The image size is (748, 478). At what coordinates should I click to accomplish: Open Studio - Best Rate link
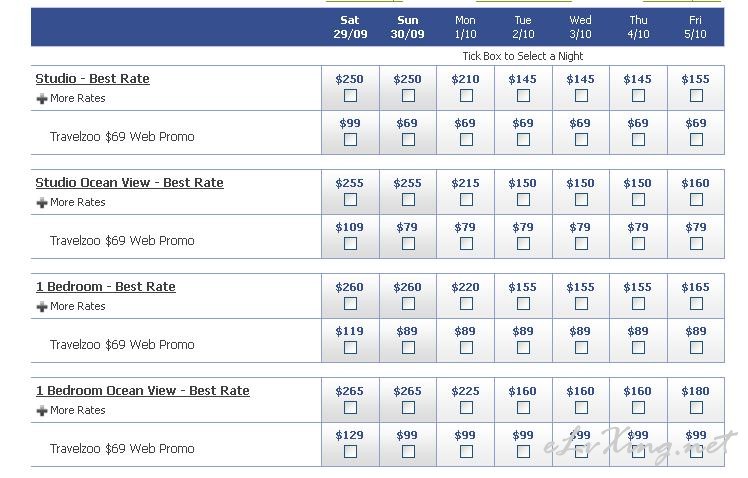click(x=93, y=79)
